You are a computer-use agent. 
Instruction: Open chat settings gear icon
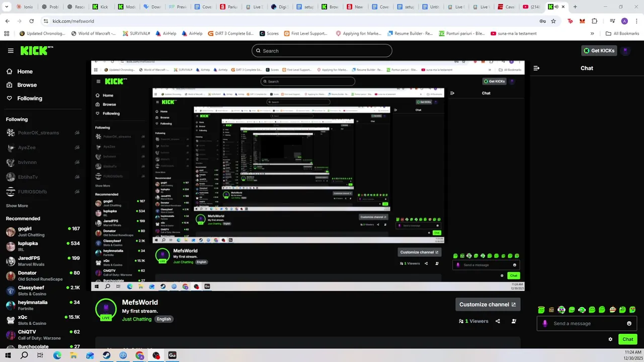tap(610, 339)
